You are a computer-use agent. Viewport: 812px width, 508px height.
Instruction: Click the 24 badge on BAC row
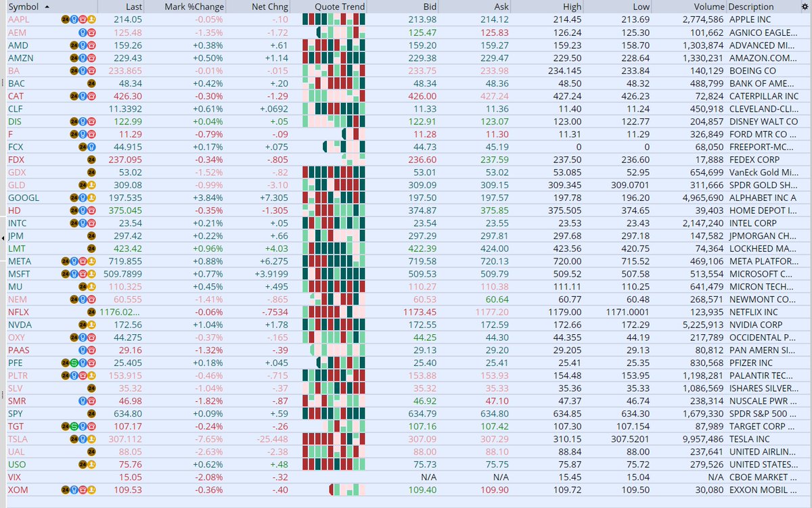91,83
